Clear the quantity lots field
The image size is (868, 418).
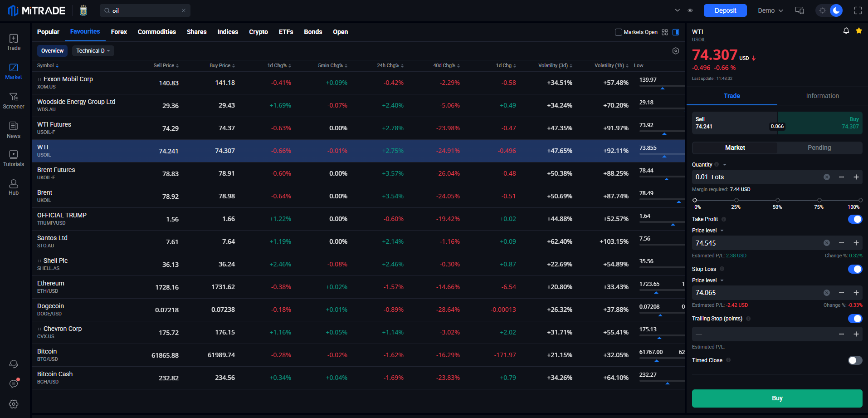(x=827, y=177)
